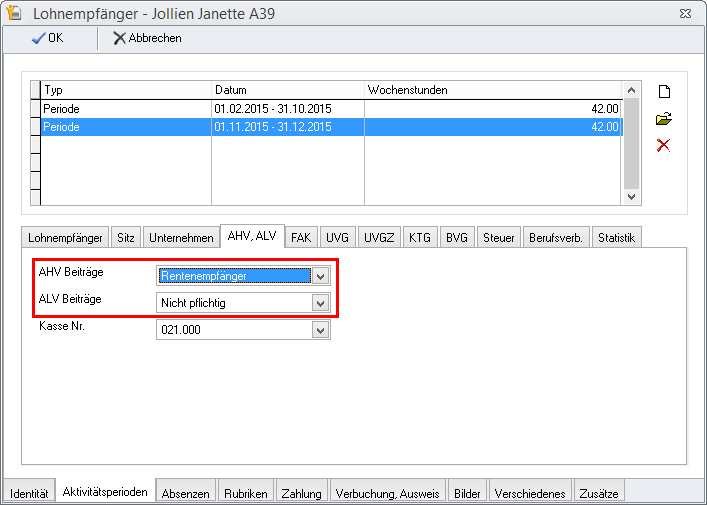
Task: Select the BVG tab
Action: click(456, 238)
